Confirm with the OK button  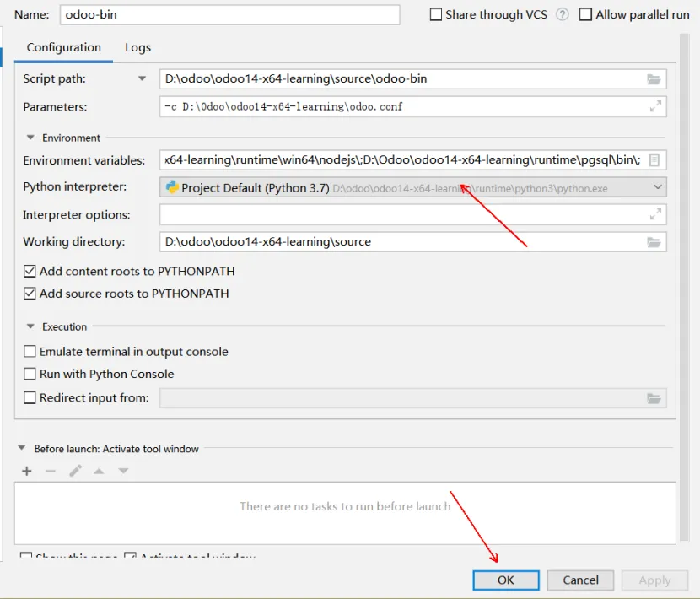[x=506, y=580]
